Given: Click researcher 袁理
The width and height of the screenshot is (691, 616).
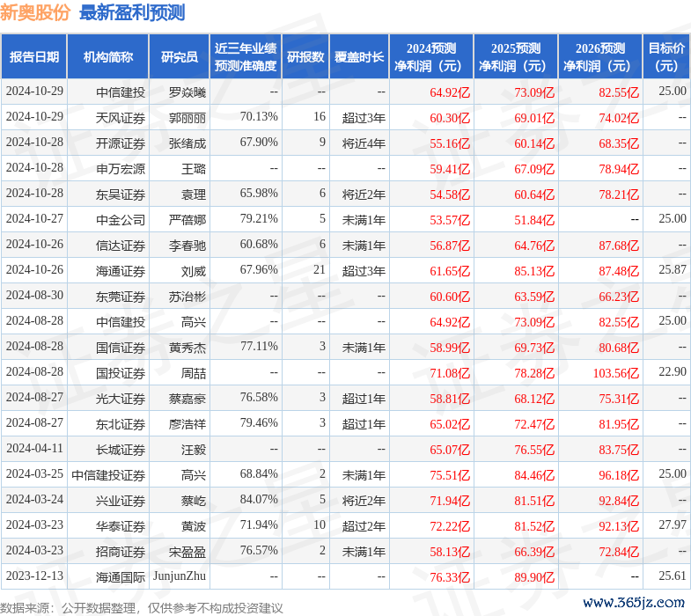Looking at the screenshot, I should (x=194, y=194).
